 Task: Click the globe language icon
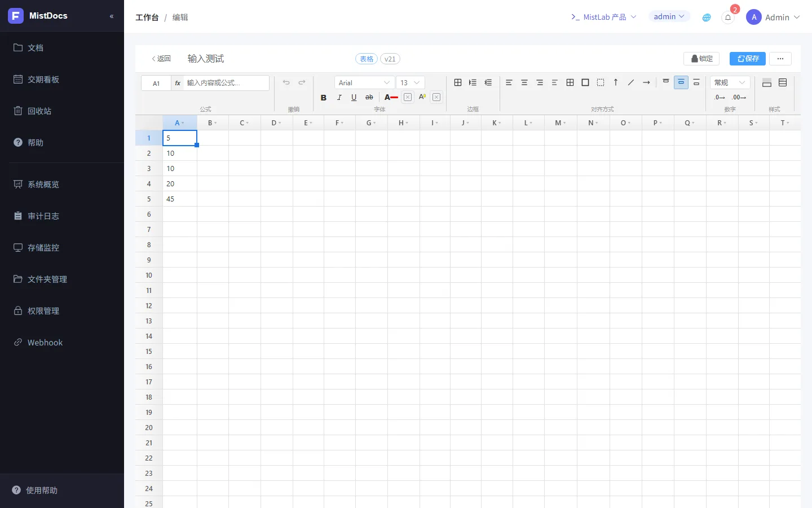[x=707, y=17]
